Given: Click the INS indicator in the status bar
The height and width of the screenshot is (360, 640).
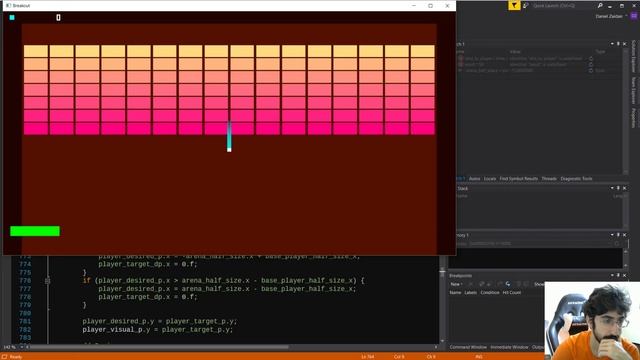Looking at the screenshot, I should point(479,357).
